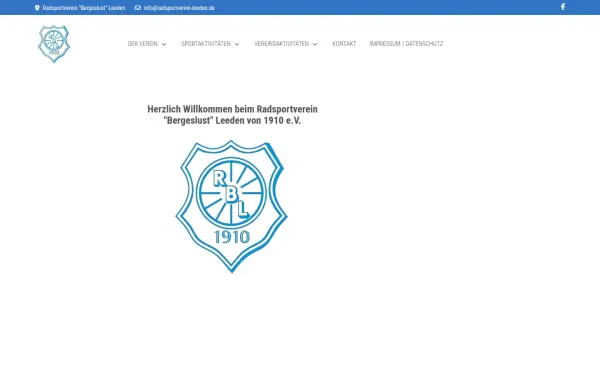Go to the Kontakt page

click(x=344, y=44)
